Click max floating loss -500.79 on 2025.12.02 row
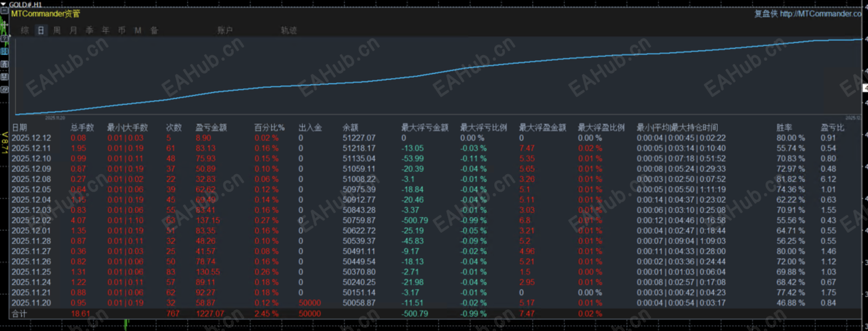The width and height of the screenshot is (868, 331). tap(414, 220)
